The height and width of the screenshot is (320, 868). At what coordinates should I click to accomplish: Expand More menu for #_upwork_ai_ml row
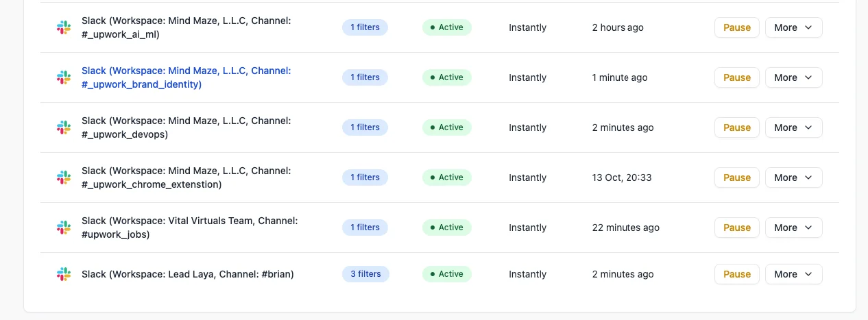[x=793, y=27]
